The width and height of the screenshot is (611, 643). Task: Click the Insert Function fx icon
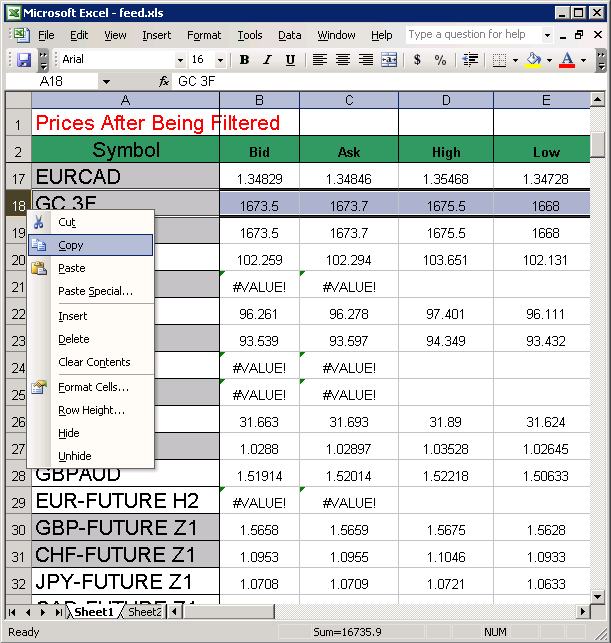point(164,81)
